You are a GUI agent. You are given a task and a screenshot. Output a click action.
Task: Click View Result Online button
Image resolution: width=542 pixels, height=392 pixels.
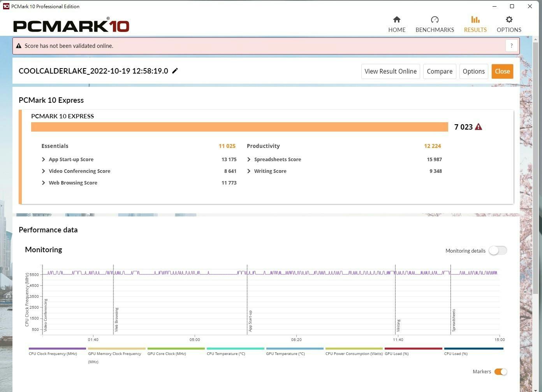pos(390,72)
